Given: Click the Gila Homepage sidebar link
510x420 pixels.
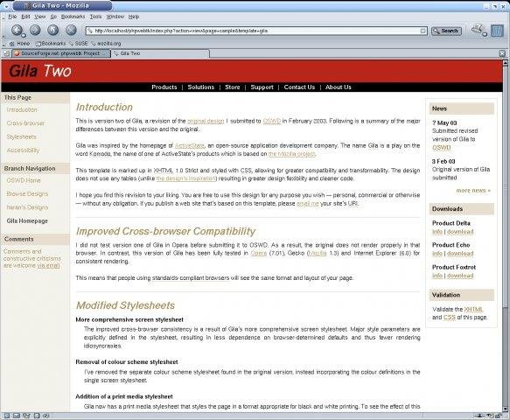Looking at the screenshot, I should [x=27, y=220].
